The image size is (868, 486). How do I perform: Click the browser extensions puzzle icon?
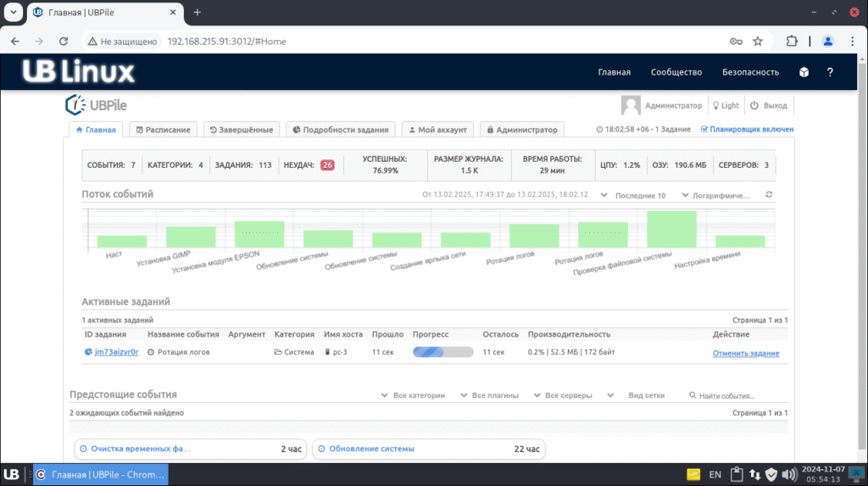point(792,41)
